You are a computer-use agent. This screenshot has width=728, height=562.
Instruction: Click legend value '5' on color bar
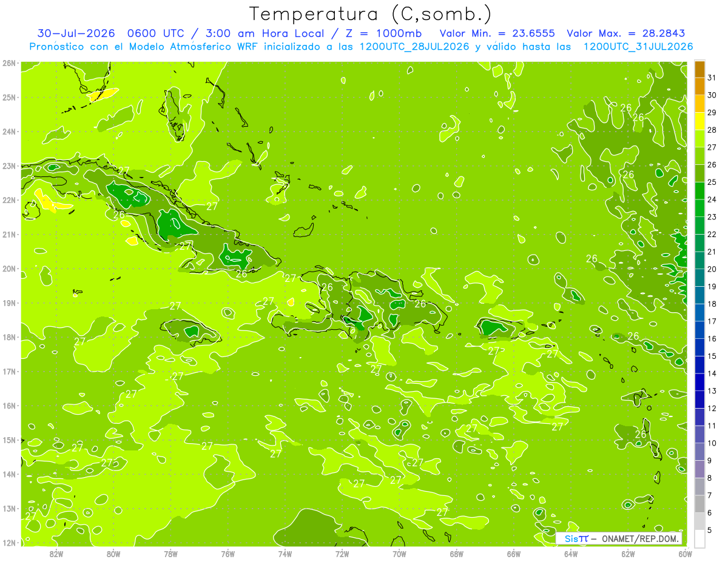point(710,530)
